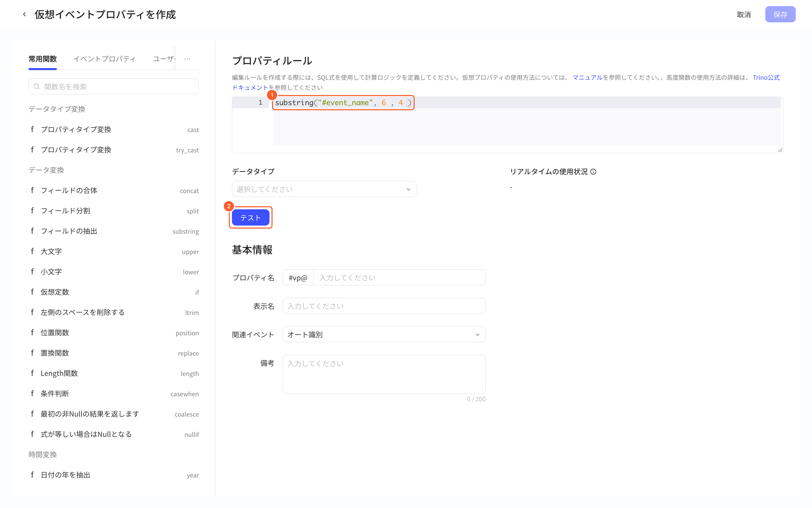Viewport: 812px width, 508px height.
Task: Click the テスト button
Action: tap(250, 218)
